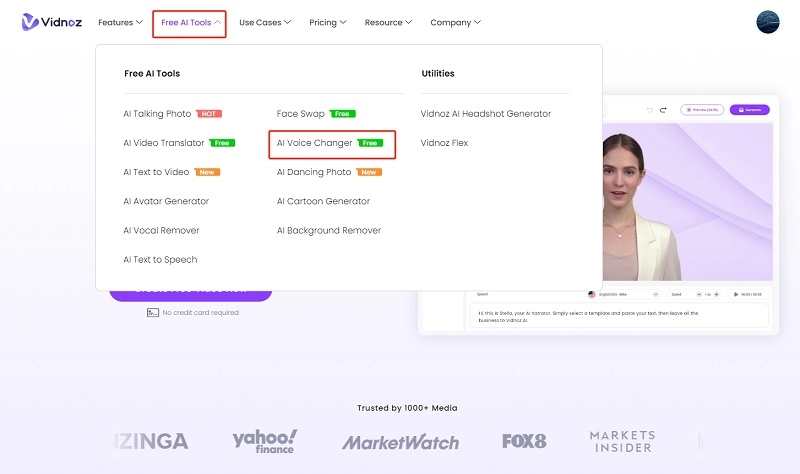The image size is (800, 474).
Task: Click the HOT badge beside AI Talking Photo
Action: pos(209,114)
